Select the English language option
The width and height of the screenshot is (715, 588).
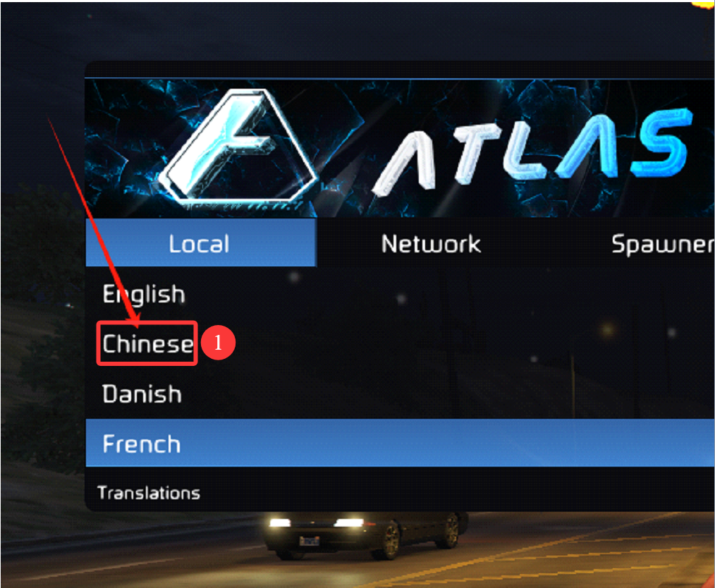click(144, 295)
